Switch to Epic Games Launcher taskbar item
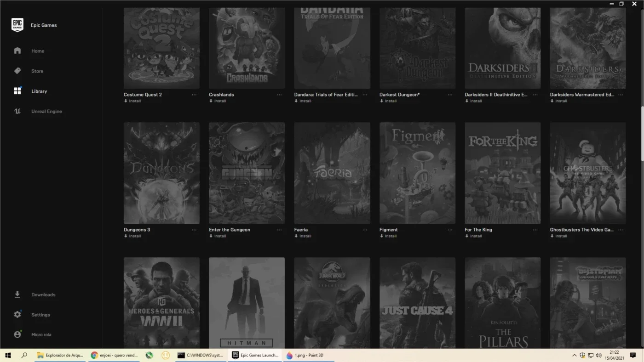This screenshot has height=362, width=644. (254, 355)
